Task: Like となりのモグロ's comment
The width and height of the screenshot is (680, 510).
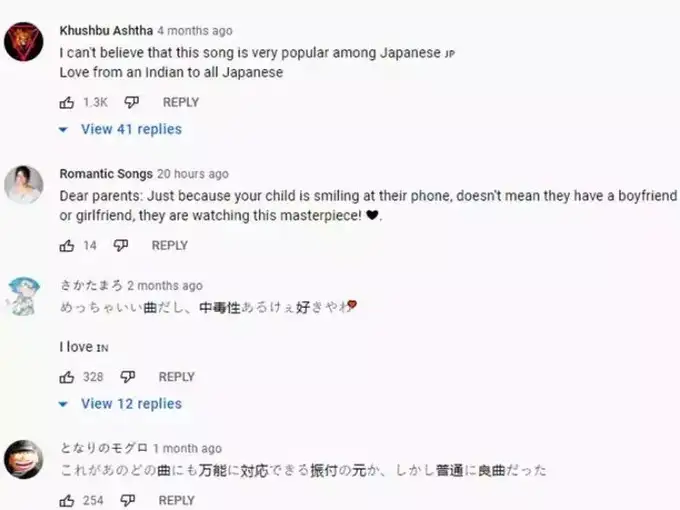Action: tap(67, 500)
